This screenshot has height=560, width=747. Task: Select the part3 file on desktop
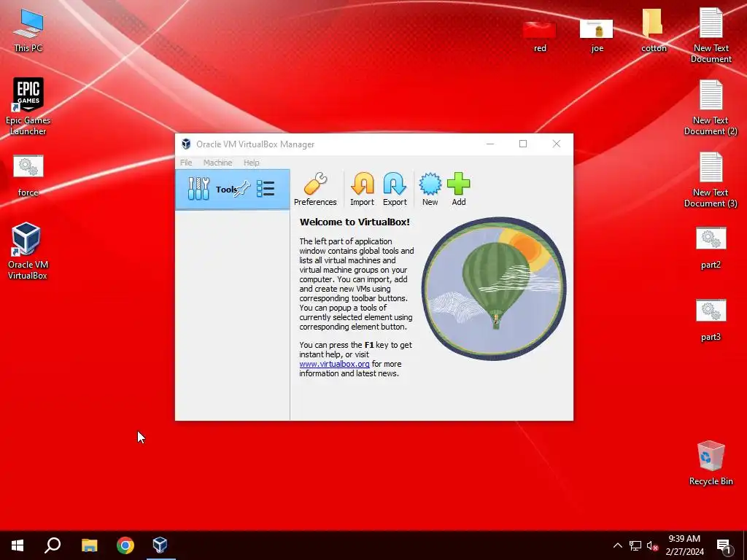point(711,321)
